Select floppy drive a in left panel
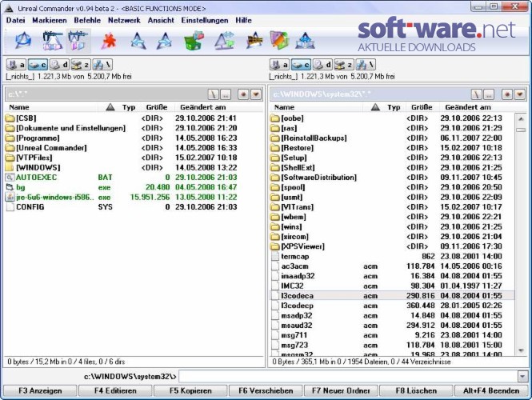 pos(16,65)
